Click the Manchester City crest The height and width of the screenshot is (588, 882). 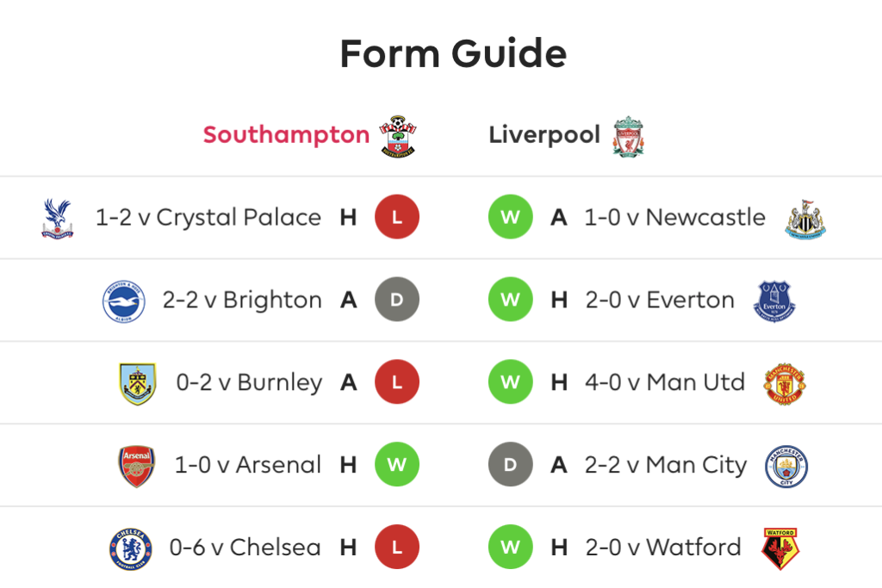(x=786, y=467)
